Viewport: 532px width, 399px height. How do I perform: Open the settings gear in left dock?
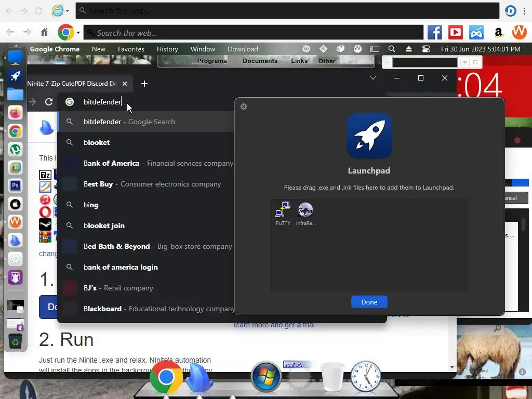(15, 259)
